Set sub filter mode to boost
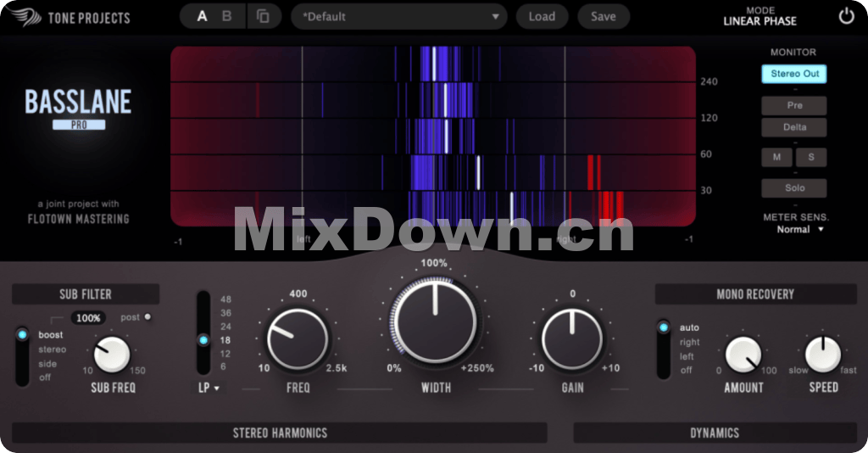The height and width of the screenshot is (453, 868). 50,335
